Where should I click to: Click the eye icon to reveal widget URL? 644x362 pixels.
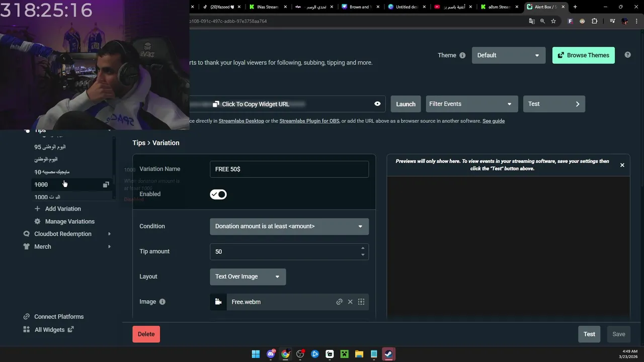point(377,104)
